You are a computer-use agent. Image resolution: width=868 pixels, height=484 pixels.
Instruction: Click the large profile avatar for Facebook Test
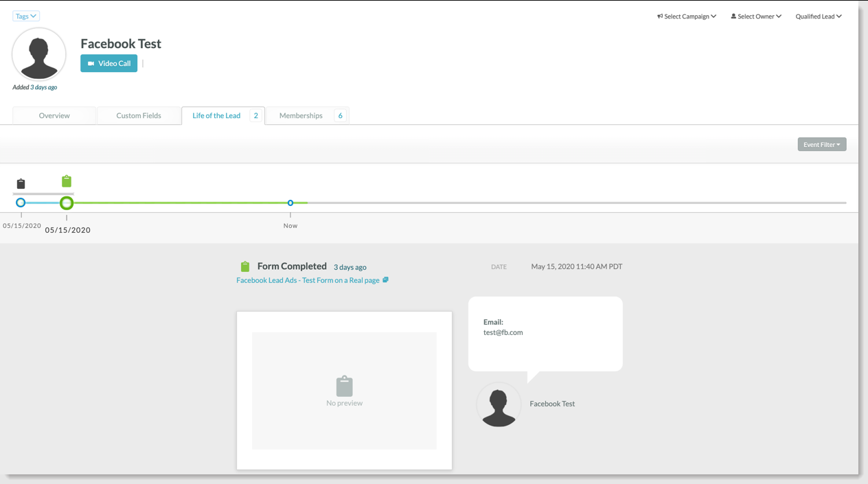39,55
